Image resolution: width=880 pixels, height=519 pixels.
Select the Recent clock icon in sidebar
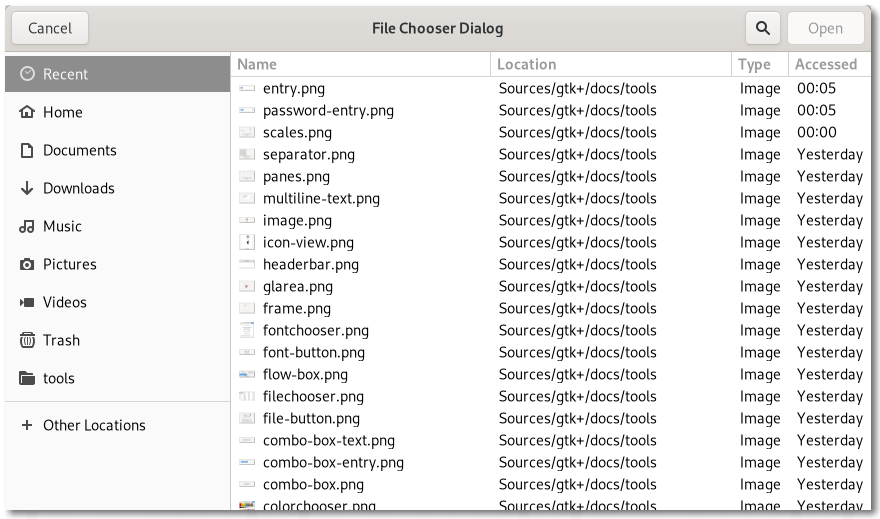(27, 74)
